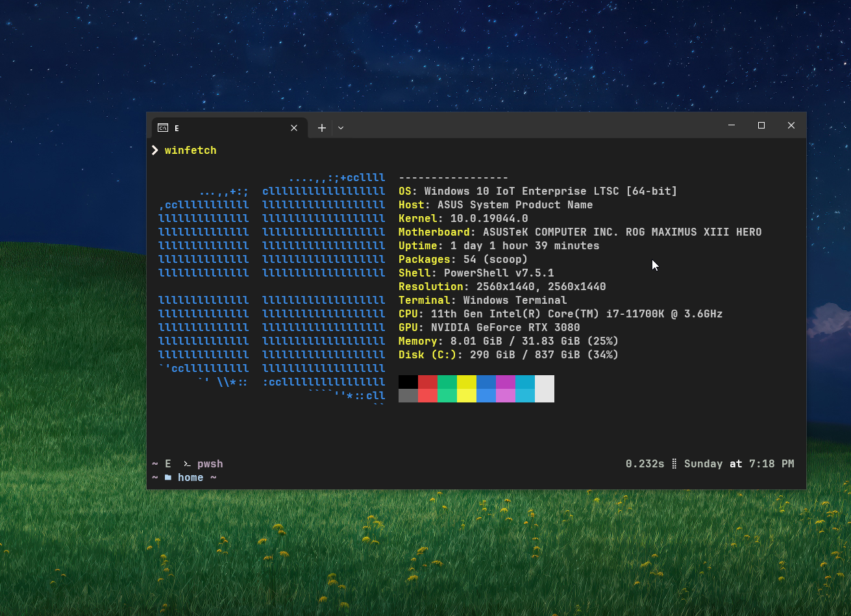This screenshot has height=616, width=851.
Task: Click the 0.232s execution time text
Action: (645, 464)
